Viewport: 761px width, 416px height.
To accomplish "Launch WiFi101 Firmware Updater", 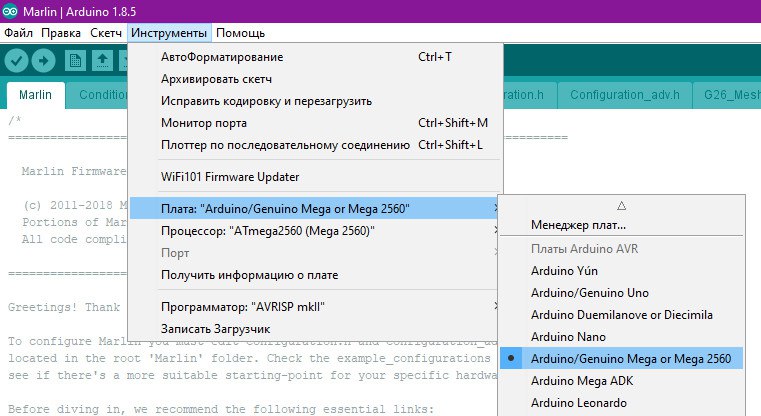I will [x=315, y=177].
